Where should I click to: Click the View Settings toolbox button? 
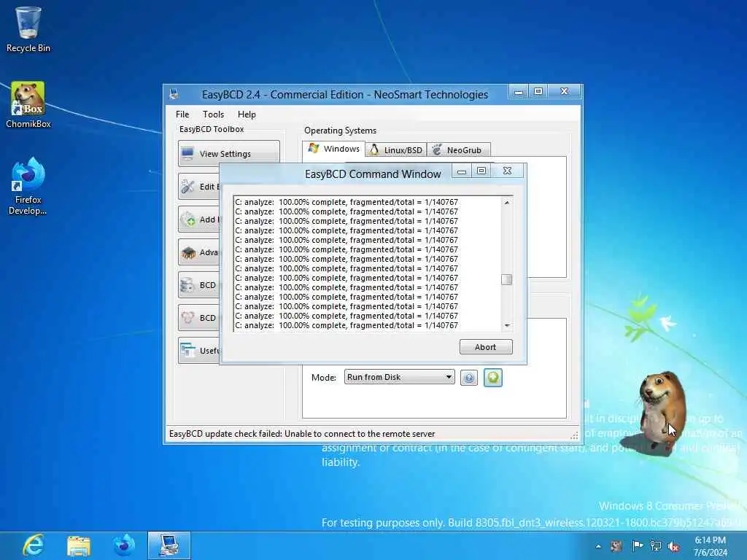click(228, 153)
